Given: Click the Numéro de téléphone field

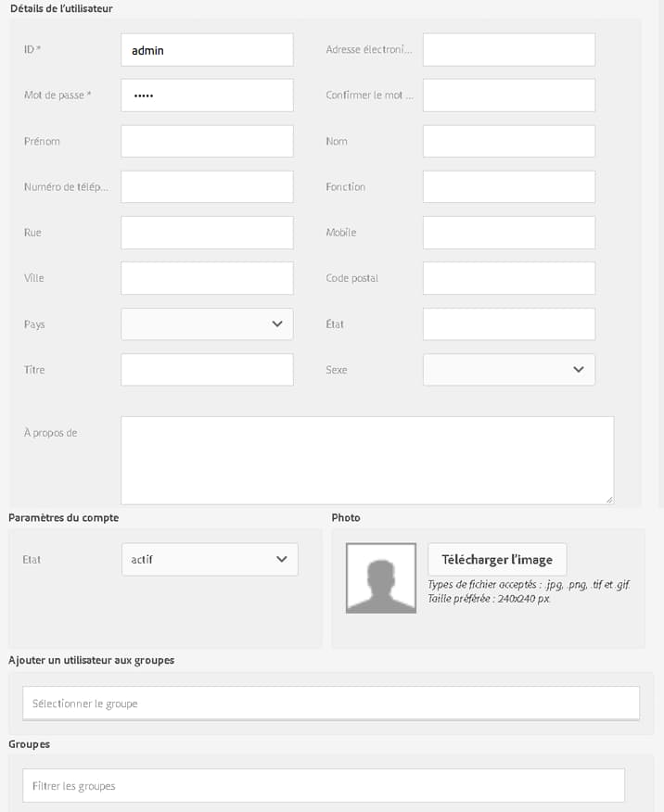Looking at the screenshot, I should 207,186.
